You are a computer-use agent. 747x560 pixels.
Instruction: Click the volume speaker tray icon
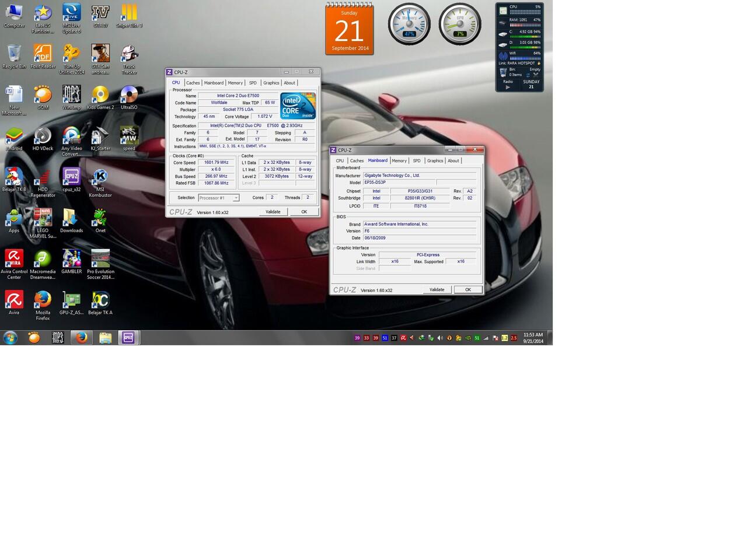pos(440,338)
